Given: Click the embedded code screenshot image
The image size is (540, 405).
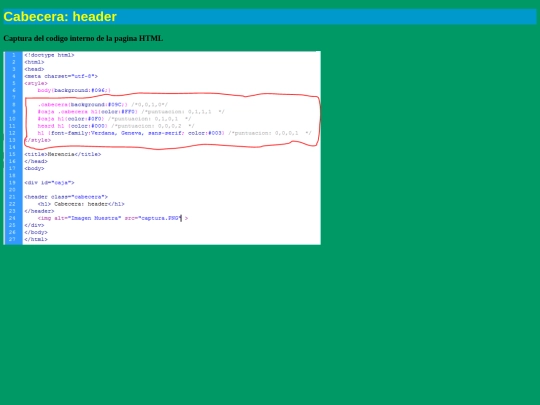Looking at the screenshot, I should pos(162,148).
